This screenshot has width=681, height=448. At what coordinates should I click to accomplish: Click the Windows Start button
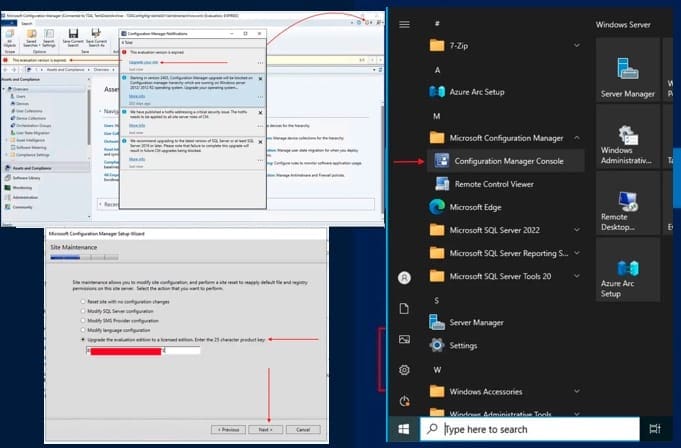(x=403, y=429)
